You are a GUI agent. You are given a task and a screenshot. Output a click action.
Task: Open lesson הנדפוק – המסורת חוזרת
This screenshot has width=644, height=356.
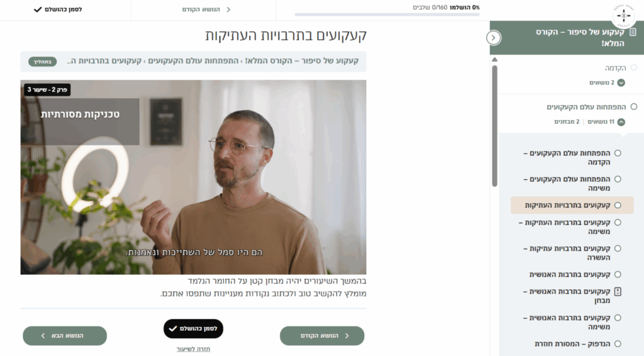pyautogui.click(x=572, y=343)
